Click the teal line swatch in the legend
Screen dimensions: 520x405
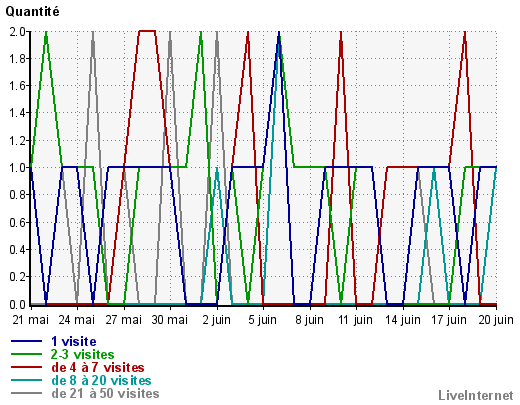tap(27, 380)
